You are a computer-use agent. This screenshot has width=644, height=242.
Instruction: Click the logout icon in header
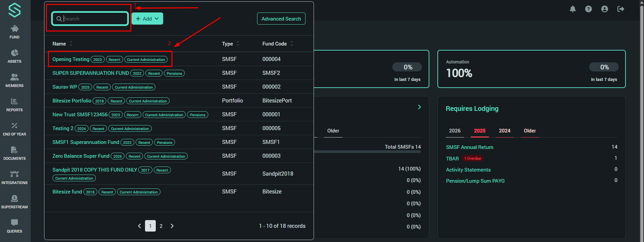(621, 9)
